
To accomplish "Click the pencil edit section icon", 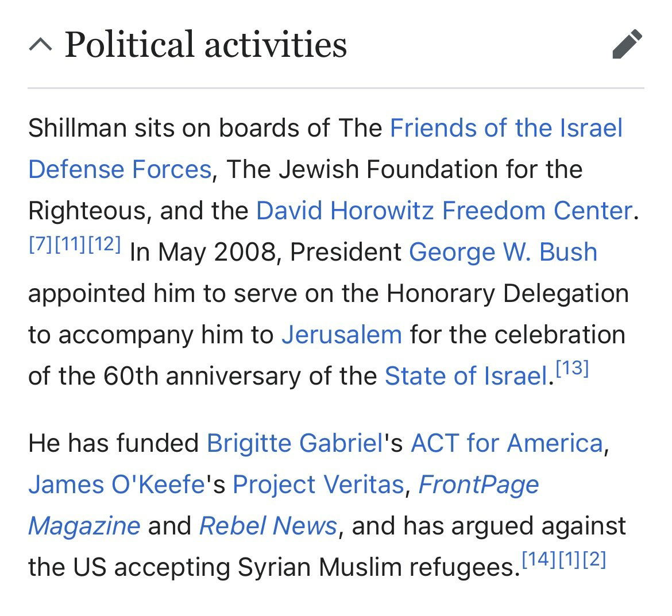I will click(x=627, y=44).
